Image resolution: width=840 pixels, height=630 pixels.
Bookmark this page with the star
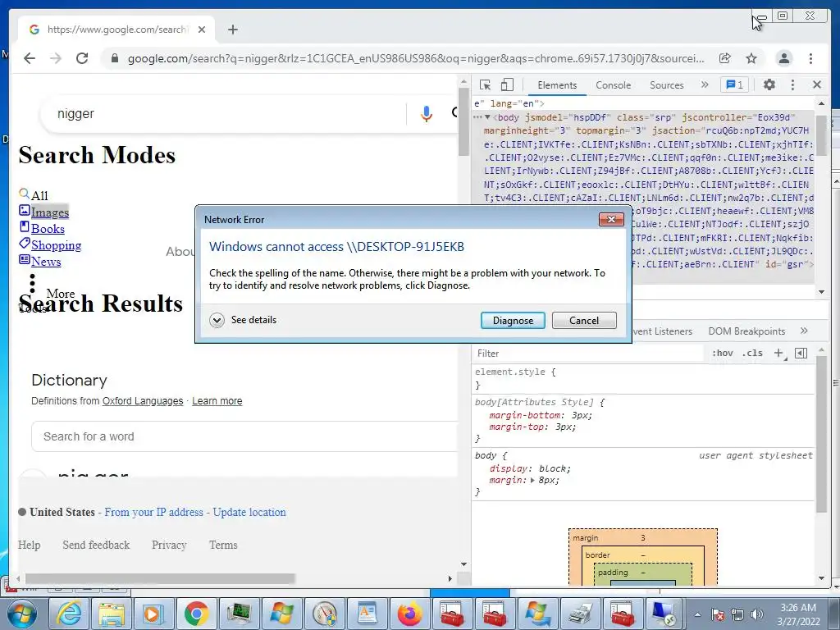tap(751, 58)
